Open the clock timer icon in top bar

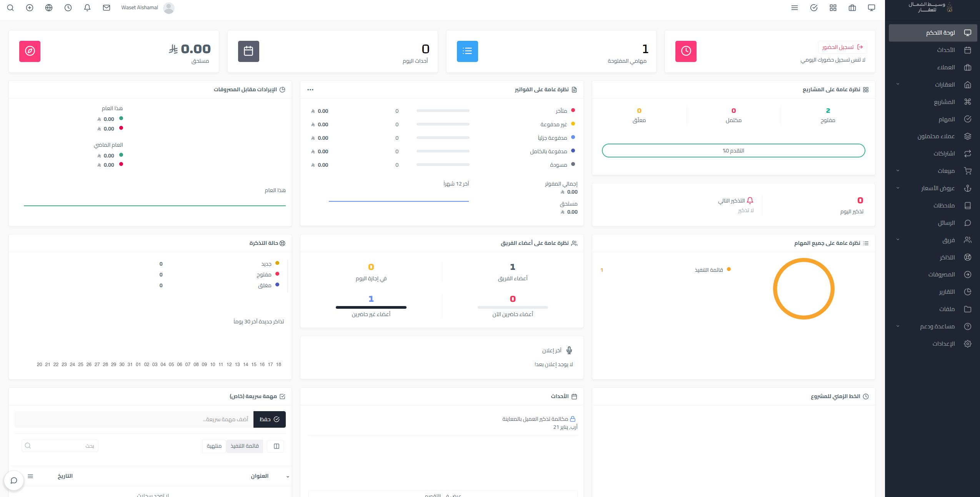click(68, 8)
